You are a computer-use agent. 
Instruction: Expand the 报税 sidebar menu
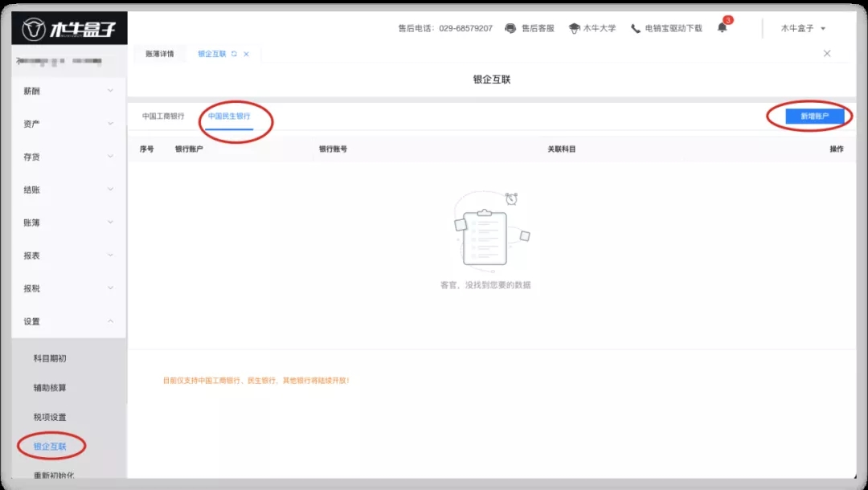pyautogui.click(x=68, y=288)
